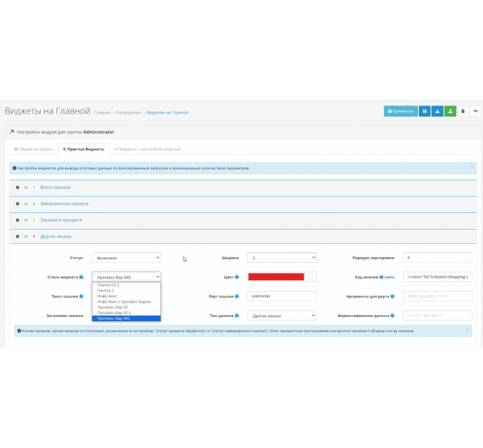Click the Порядок сортировки input field
Viewport: 483px width, 448px height.
click(437, 258)
